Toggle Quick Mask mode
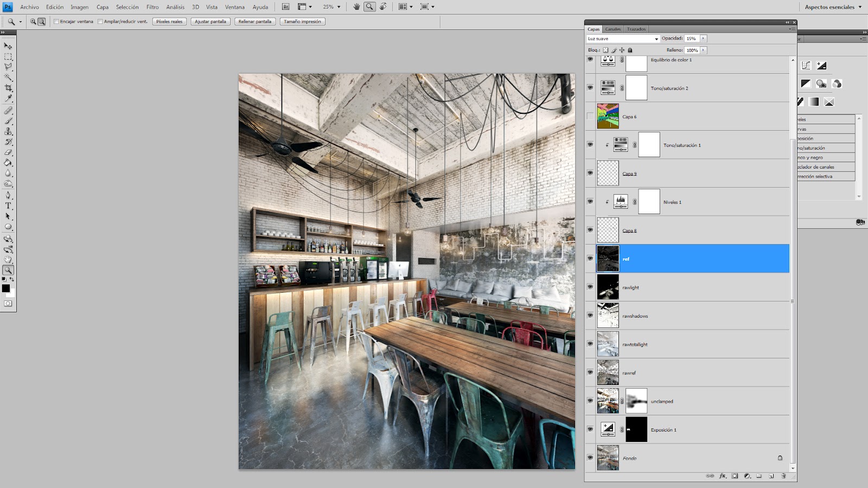 coord(8,304)
